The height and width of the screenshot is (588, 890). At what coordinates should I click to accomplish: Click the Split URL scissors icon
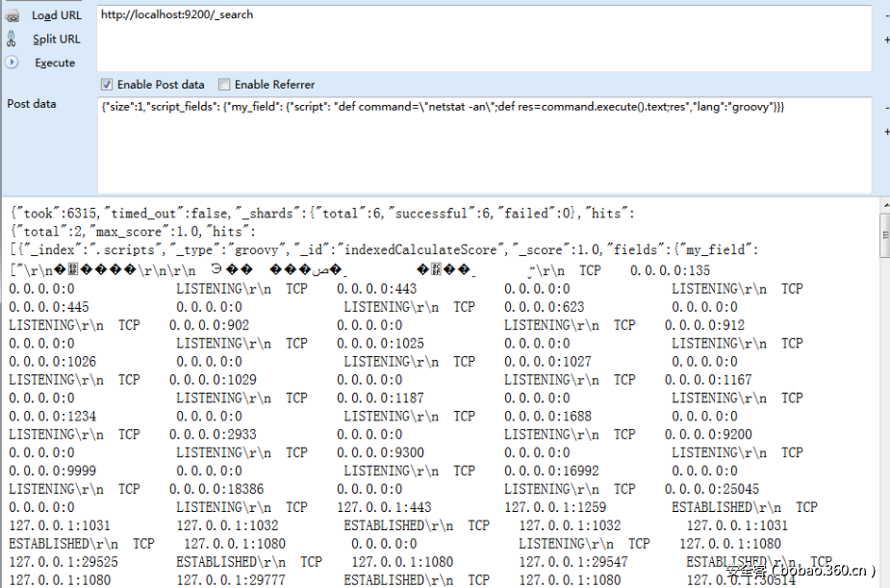point(12,39)
